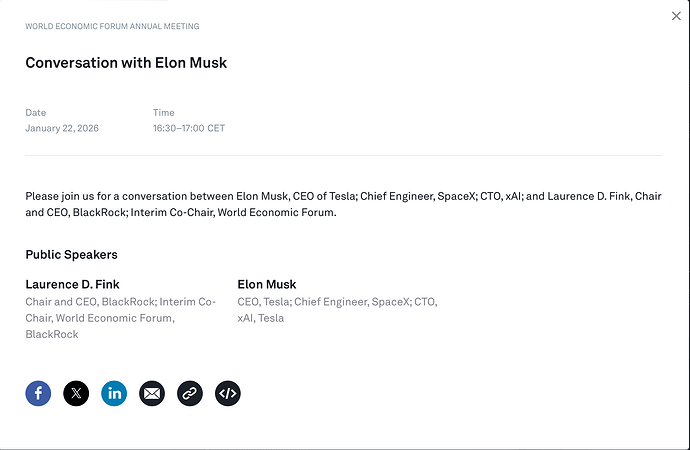Image resolution: width=690 pixels, height=450 pixels.
Task: Click the Public Speakers heading
Action: tap(71, 254)
